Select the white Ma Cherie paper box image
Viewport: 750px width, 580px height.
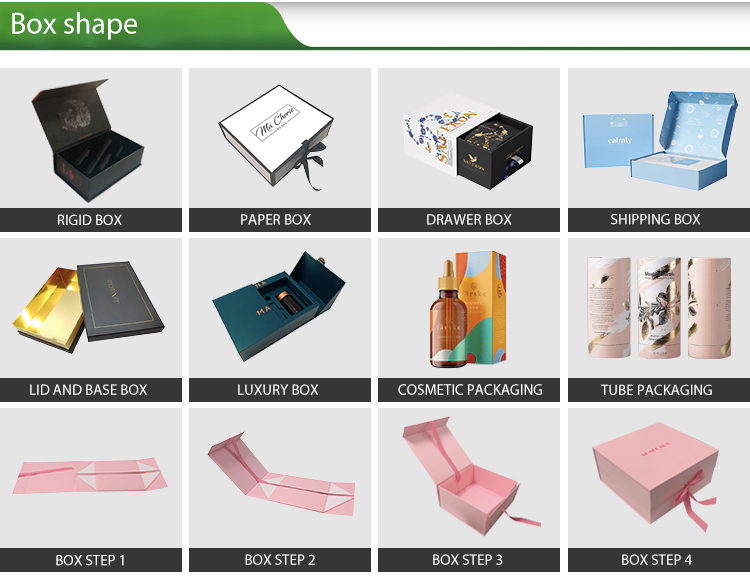[x=280, y=138]
